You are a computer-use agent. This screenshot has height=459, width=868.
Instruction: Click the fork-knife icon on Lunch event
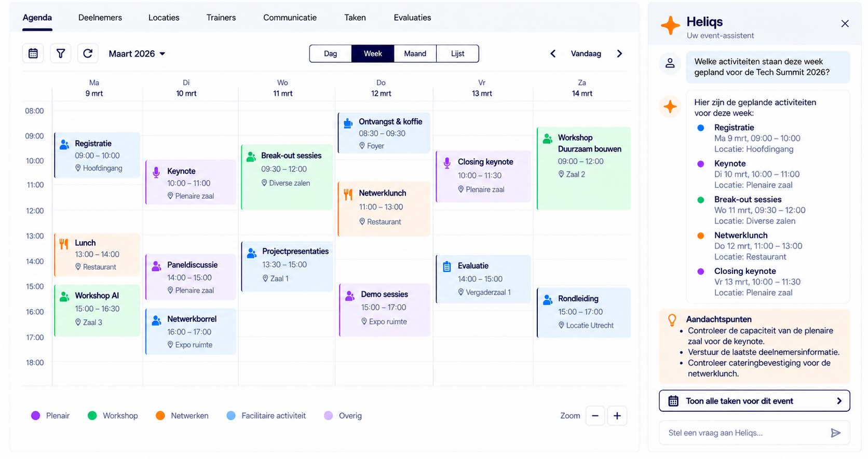pyautogui.click(x=64, y=243)
